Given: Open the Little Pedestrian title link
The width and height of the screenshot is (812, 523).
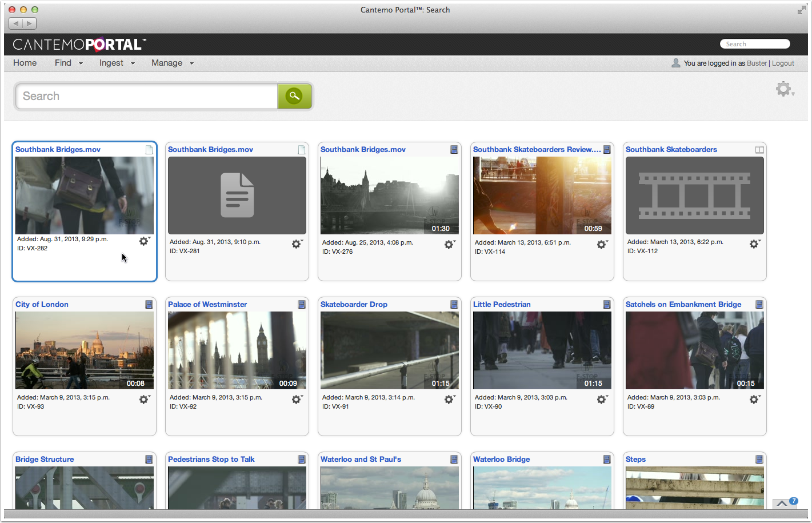Looking at the screenshot, I should point(502,305).
